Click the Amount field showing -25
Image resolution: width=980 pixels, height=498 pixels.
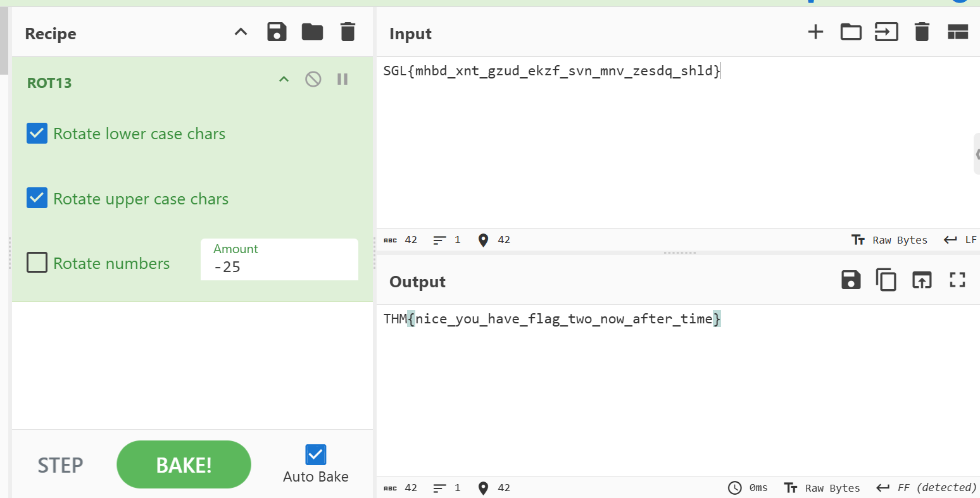279,259
